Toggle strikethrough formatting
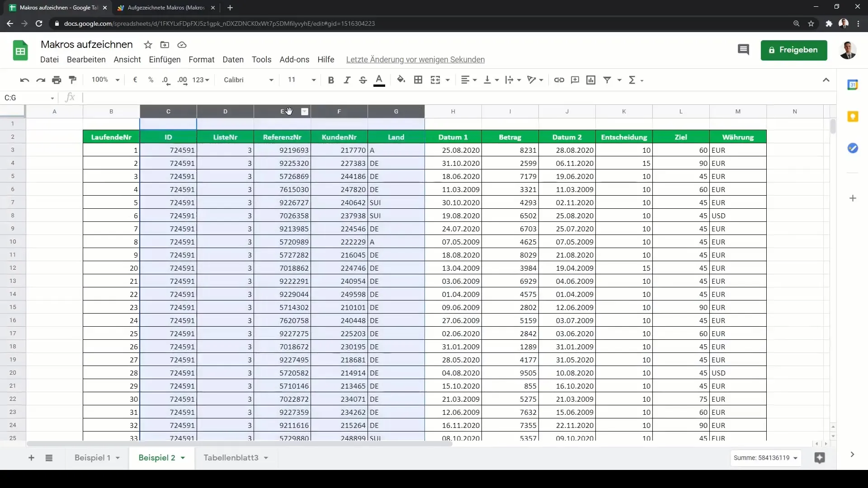The image size is (868, 488). coord(363,80)
